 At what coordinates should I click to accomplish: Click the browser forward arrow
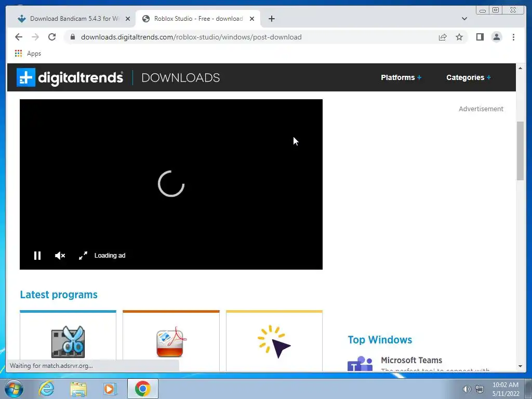[35, 37]
